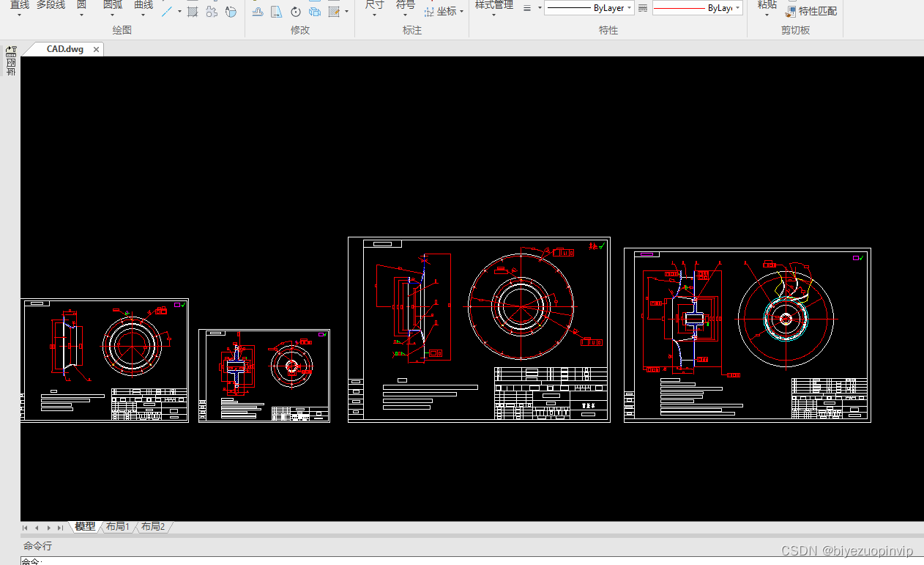This screenshot has width=924, height=565.
Task: Click the blue diagonal line icon
Action: pyautogui.click(x=168, y=12)
